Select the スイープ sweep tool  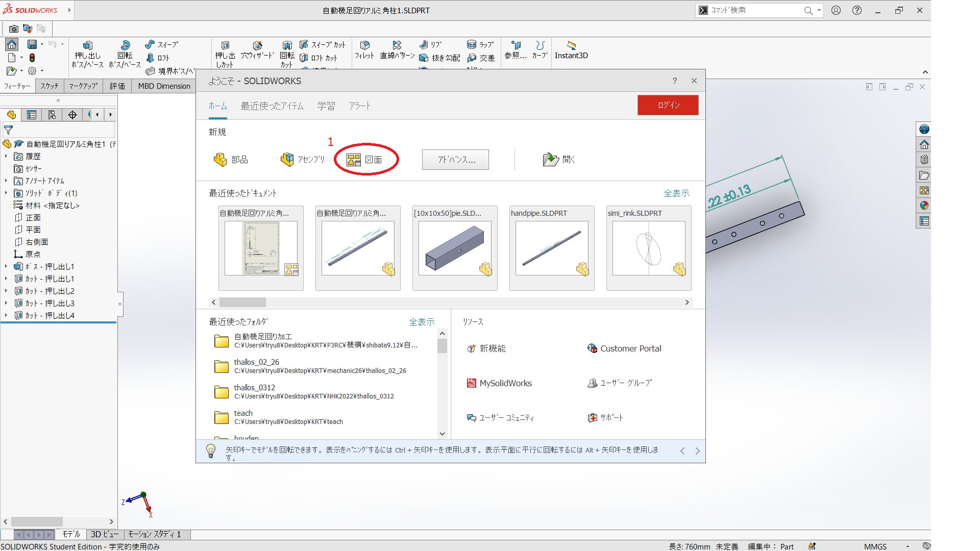click(162, 45)
